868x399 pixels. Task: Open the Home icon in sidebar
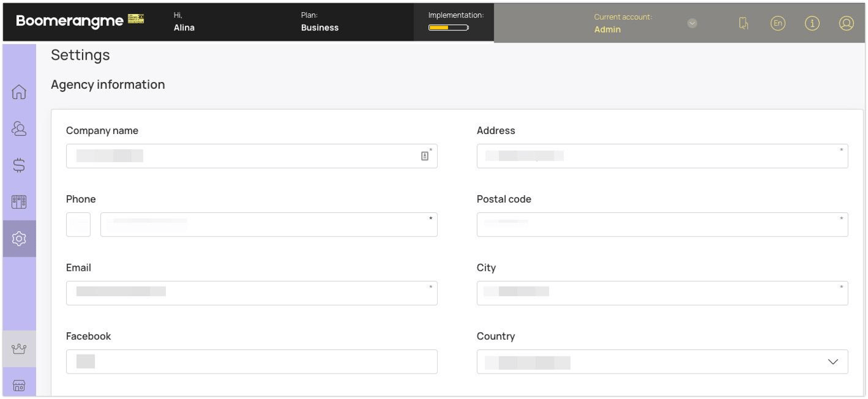19,92
